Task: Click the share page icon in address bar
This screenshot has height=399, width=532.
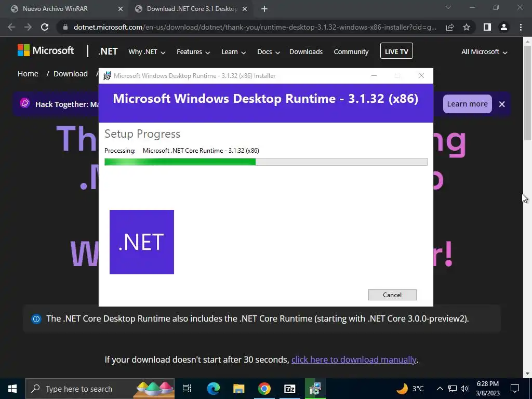Action: (x=450, y=27)
